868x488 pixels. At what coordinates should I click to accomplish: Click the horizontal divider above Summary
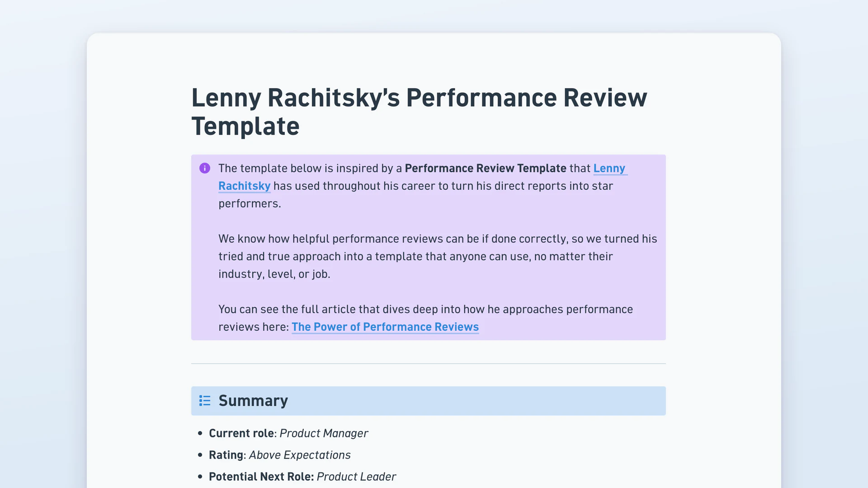click(x=429, y=363)
